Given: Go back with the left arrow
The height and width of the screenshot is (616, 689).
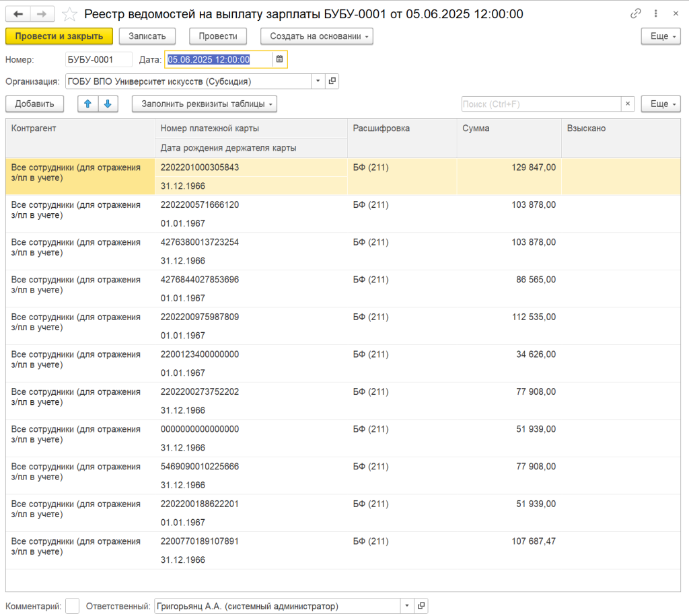Looking at the screenshot, I should click(x=18, y=14).
